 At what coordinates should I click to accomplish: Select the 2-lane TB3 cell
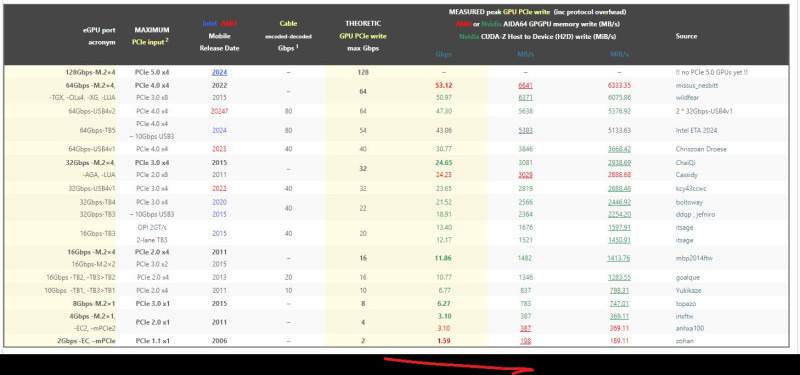(x=152, y=240)
